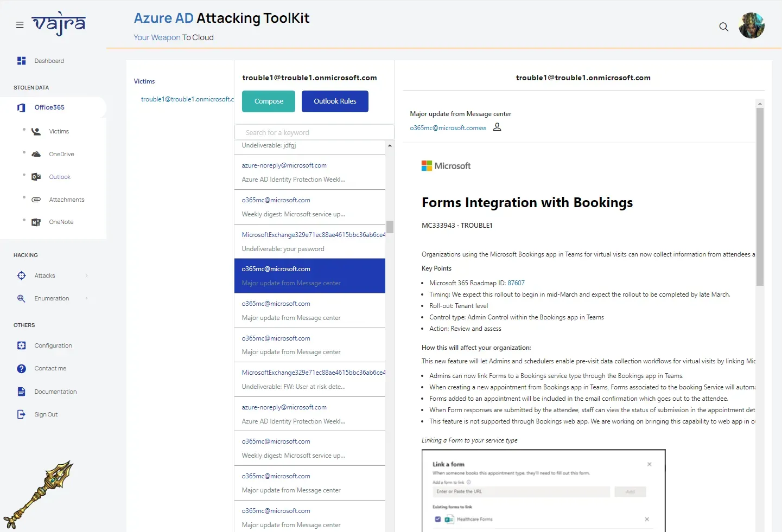This screenshot has width=782, height=532.
Task: Open email Undeliverable: jdfgj
Action: click(310, 147)
